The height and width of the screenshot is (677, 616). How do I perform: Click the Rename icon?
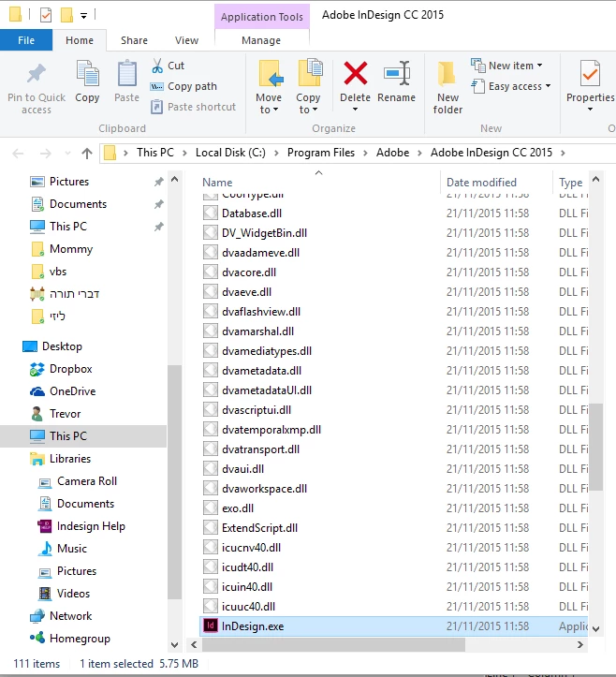397,73
